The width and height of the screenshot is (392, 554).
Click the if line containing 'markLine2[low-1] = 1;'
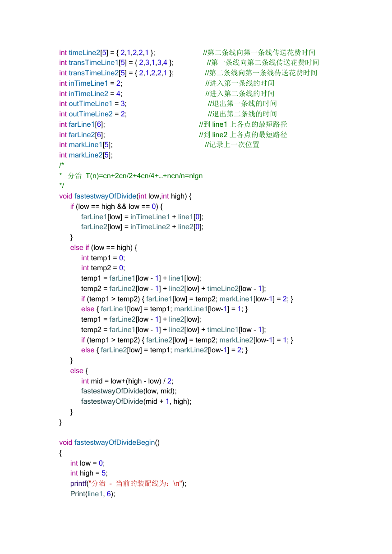[x=187, y=340]
